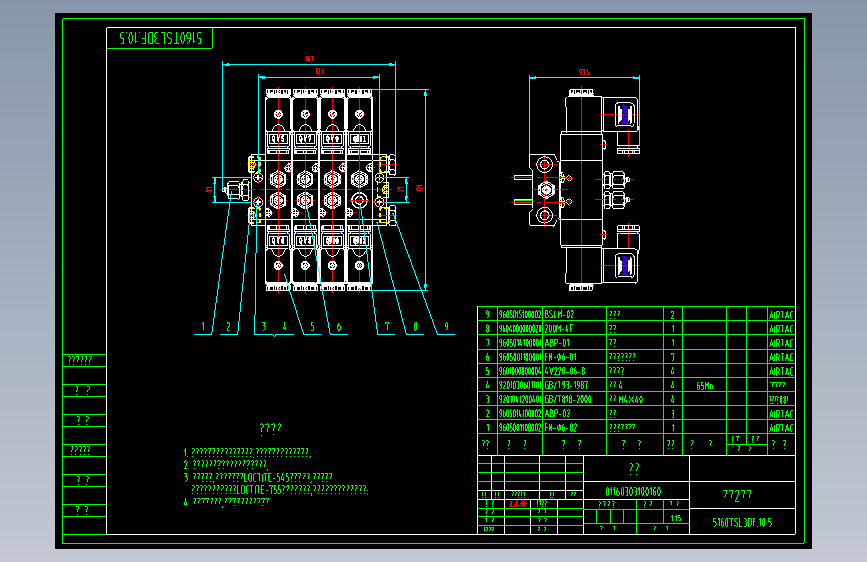867x562 pixels.
Task: Click leader callout number 9 below front view
Action: [x=446, y=327]
